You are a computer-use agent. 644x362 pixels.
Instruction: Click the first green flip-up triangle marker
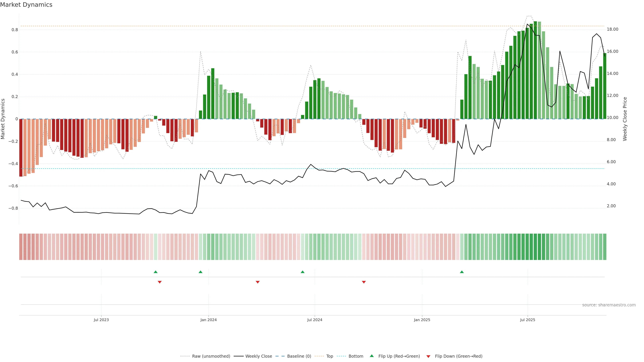point(155,272)
